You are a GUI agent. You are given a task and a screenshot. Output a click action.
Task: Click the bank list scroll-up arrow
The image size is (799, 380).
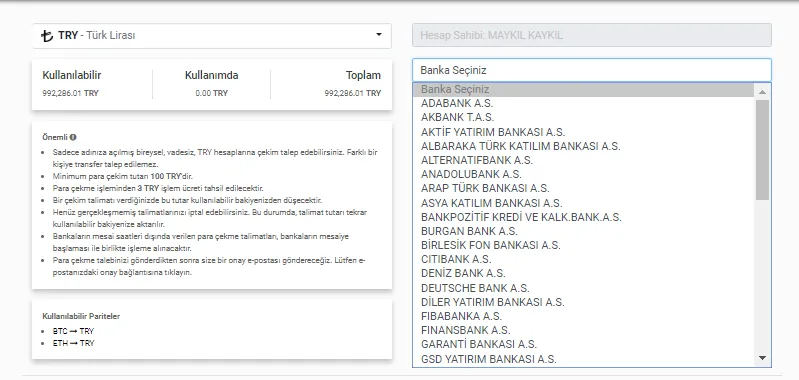(x=762, y=92)
